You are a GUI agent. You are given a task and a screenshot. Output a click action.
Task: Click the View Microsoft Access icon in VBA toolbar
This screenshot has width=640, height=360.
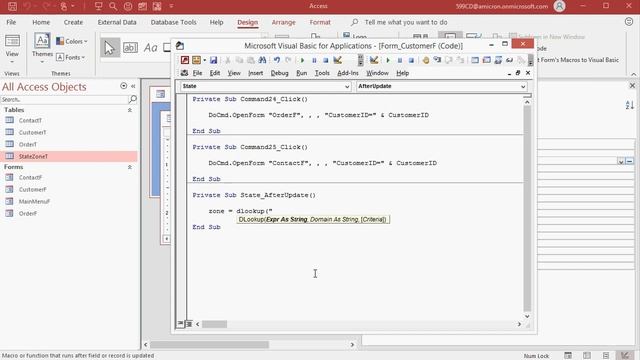tap(185, 60)
